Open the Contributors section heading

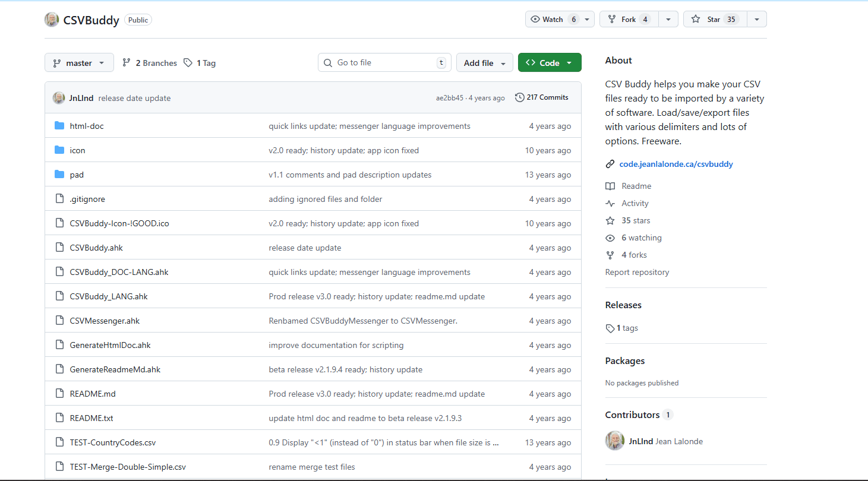[632, 414]
